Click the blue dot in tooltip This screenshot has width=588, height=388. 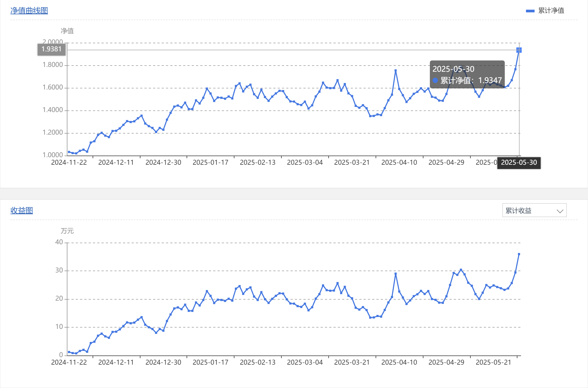tap(435, 80)
